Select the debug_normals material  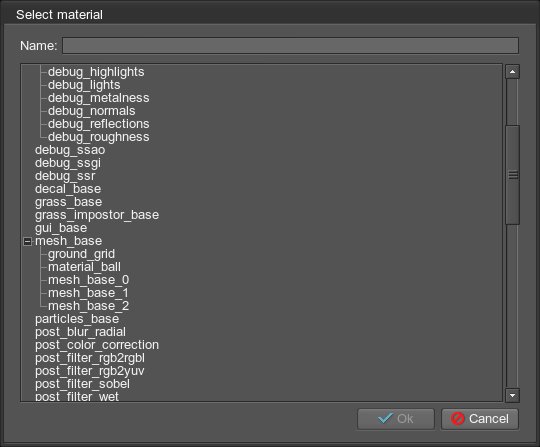(x=92, y=111)
